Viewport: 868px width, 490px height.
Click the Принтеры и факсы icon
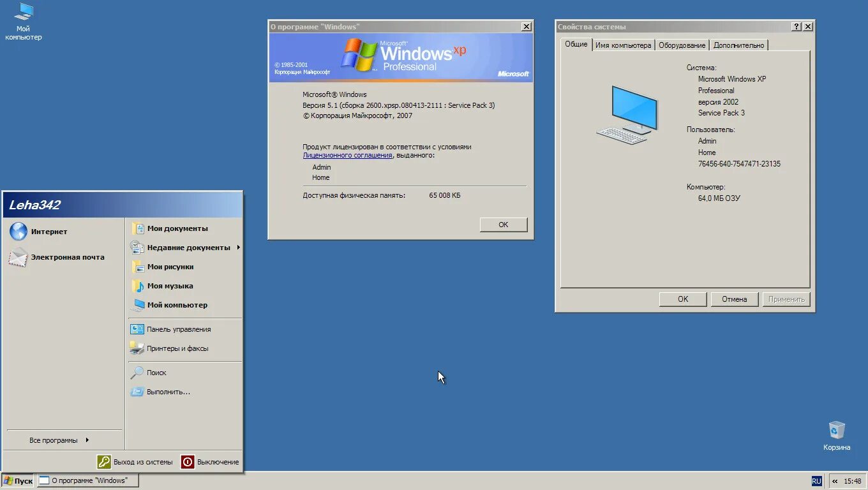coord(137,348)
